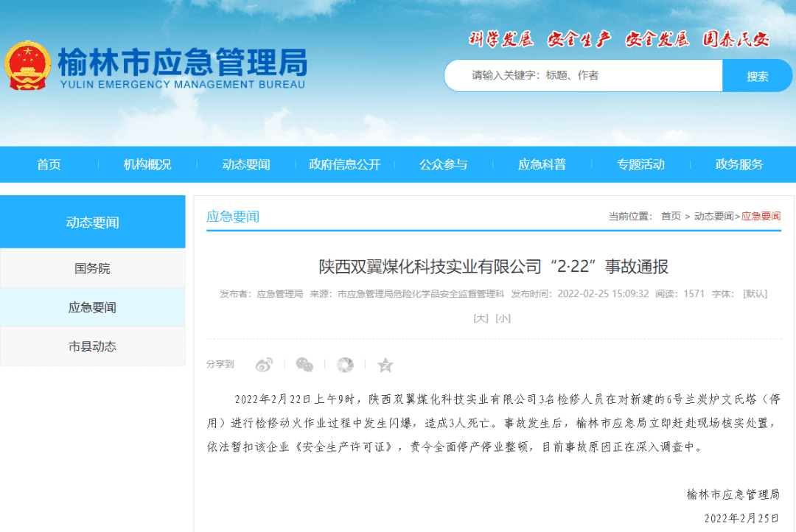Click the circular camera-style share icon

(345, 365)
